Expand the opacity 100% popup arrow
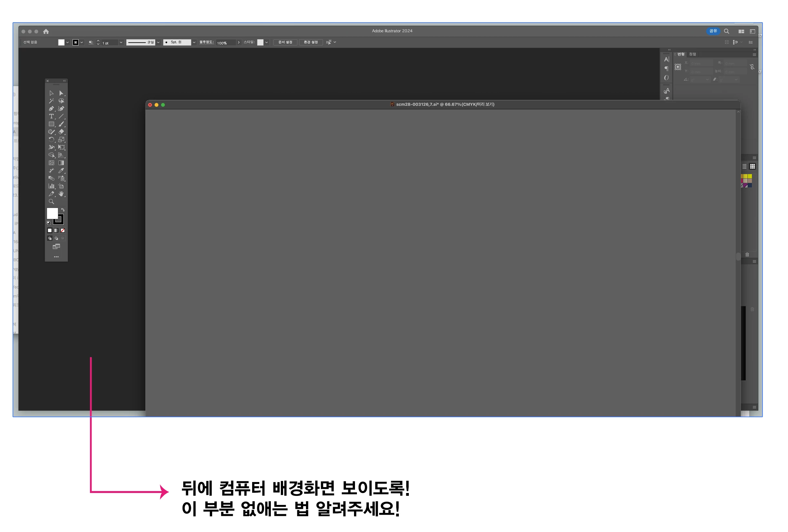Image resolution: width=788 pixels, height=532 pixels. (x=239, y=42)
